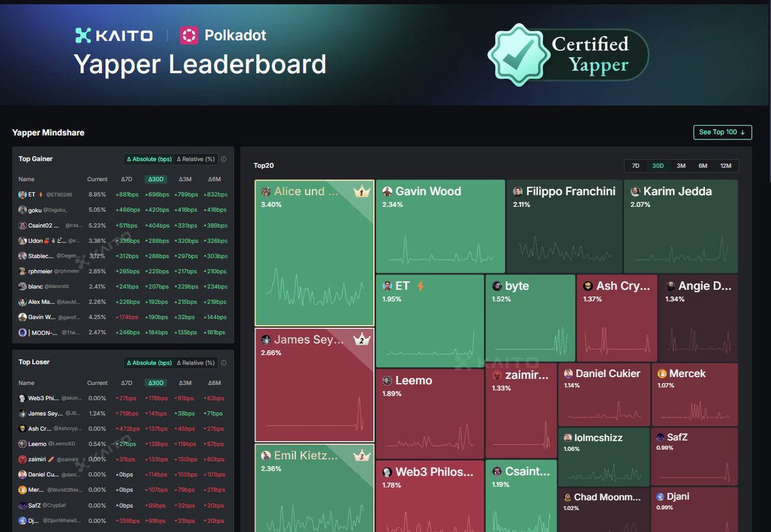The image size is (771, 532).
Task: Switch to the 12M timeframe
Action: pos(725,165)
